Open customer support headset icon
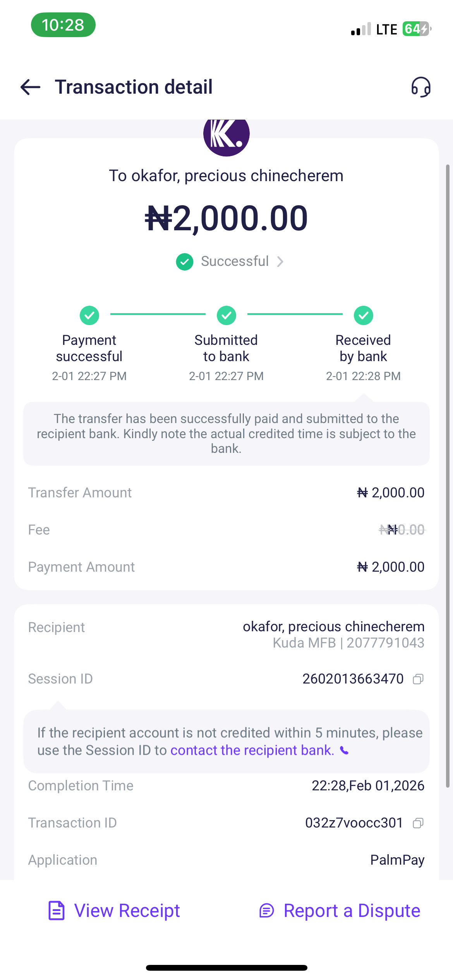Image resolution: width=453 pixels, height=980 pixels. point(421,87)
